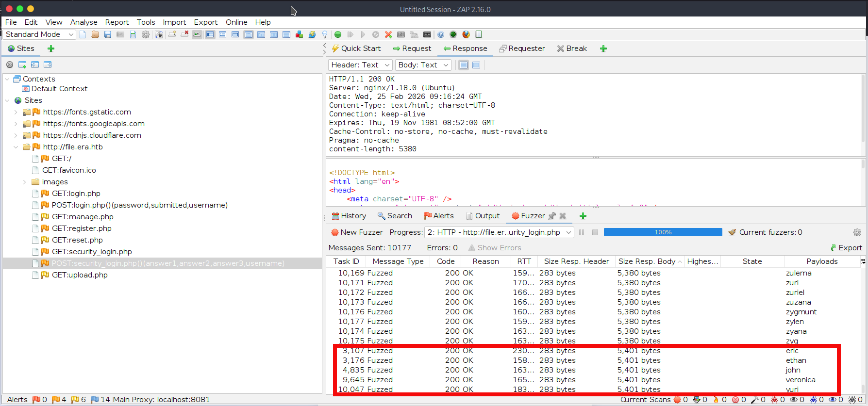868x406 pixels.
Task: Click the New Fuzzer button
Action: pyautogui.click(x=357, y=232)
